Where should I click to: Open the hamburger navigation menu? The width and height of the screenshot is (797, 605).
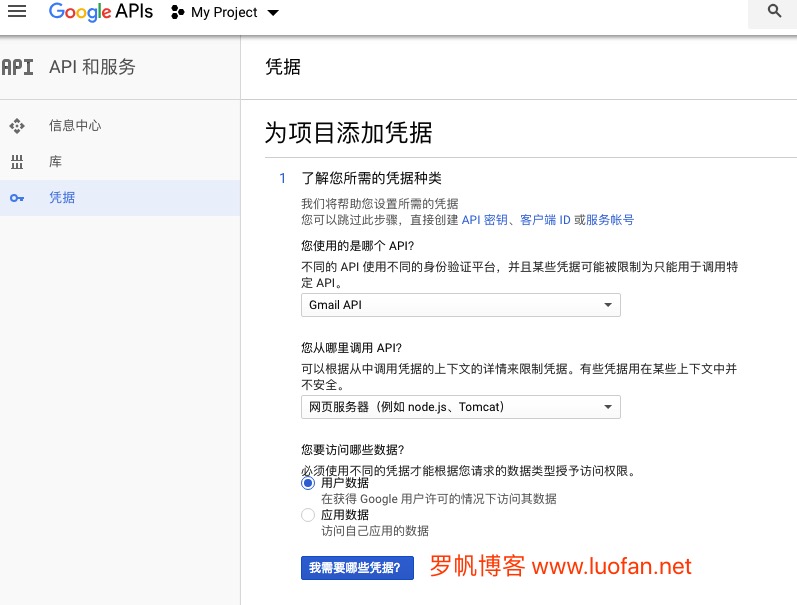(17, 11)
